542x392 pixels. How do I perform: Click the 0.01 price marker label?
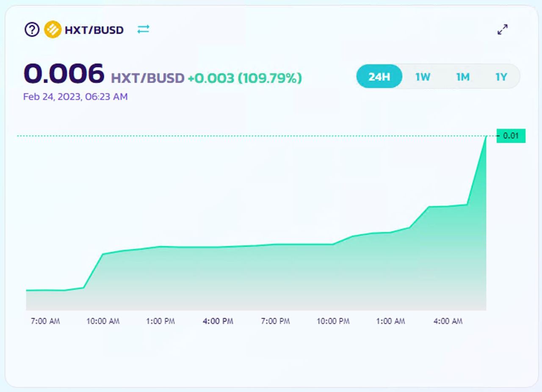(x=511, y=136)
